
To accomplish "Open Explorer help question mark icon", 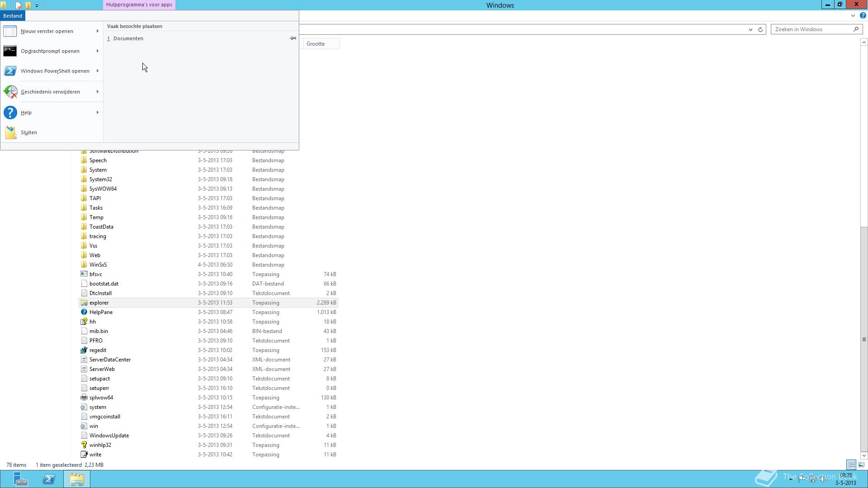I will click(x=863, y=16).
